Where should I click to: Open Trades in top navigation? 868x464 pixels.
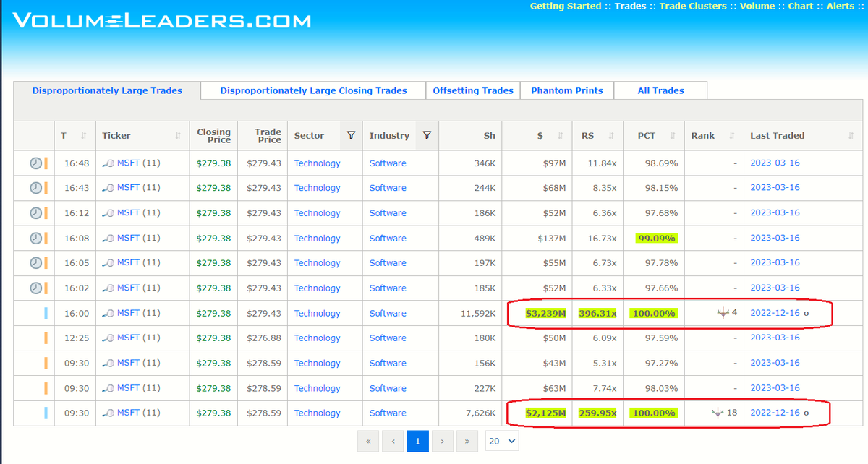pyautogui.click(x=631, y=7)
